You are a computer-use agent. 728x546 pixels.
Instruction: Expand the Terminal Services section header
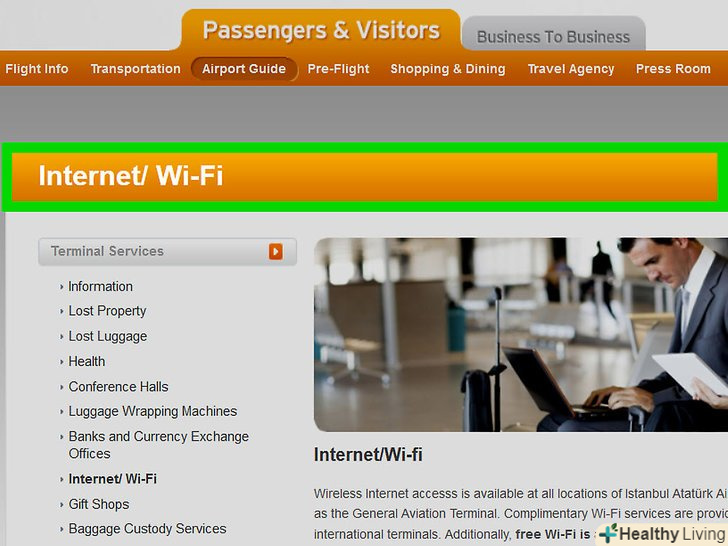coord(167,252)
